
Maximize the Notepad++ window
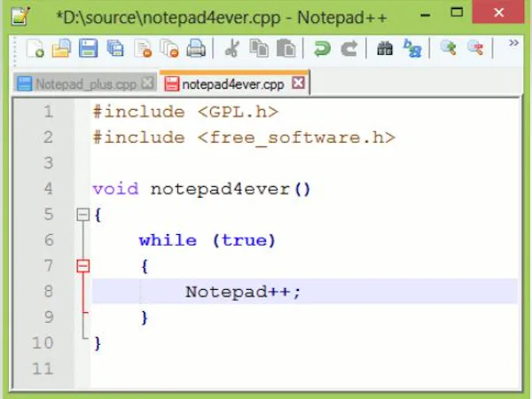(457, 12)
